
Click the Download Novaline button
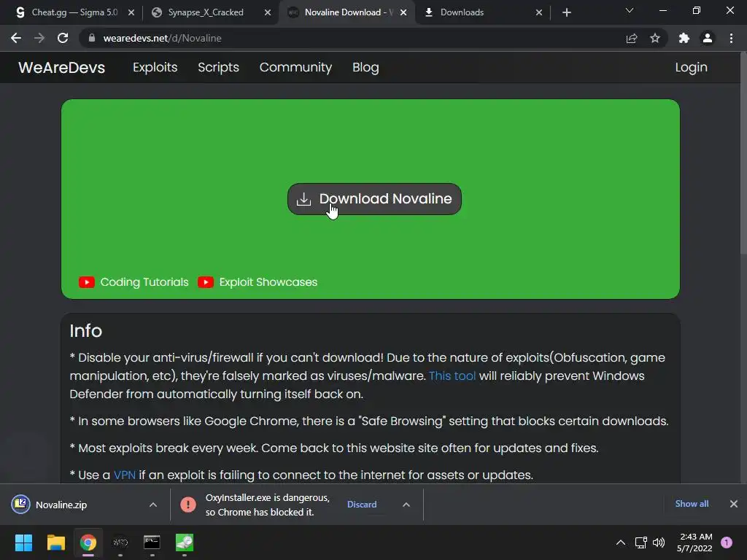coord(374,198)
